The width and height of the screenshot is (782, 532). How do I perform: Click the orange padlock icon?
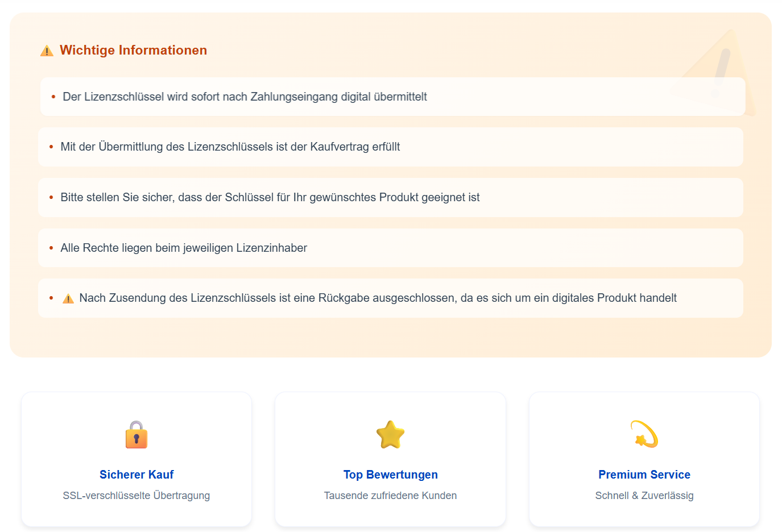click(x=136, y=435)
